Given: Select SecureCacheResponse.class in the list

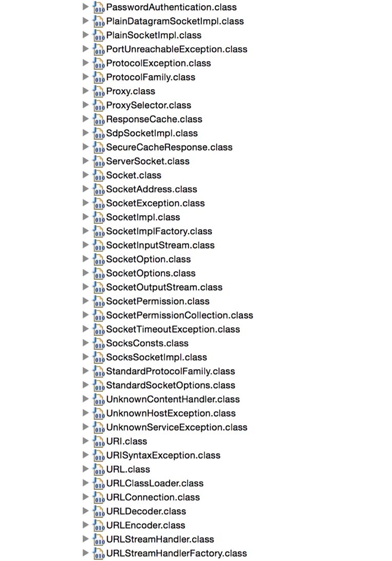Looking at the screenshot, I should pos(169,147).
